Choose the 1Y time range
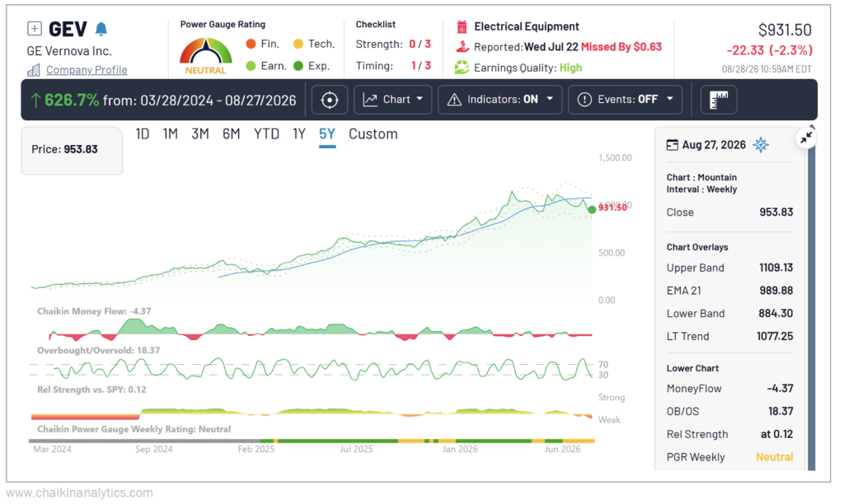 tap(299, 134)
